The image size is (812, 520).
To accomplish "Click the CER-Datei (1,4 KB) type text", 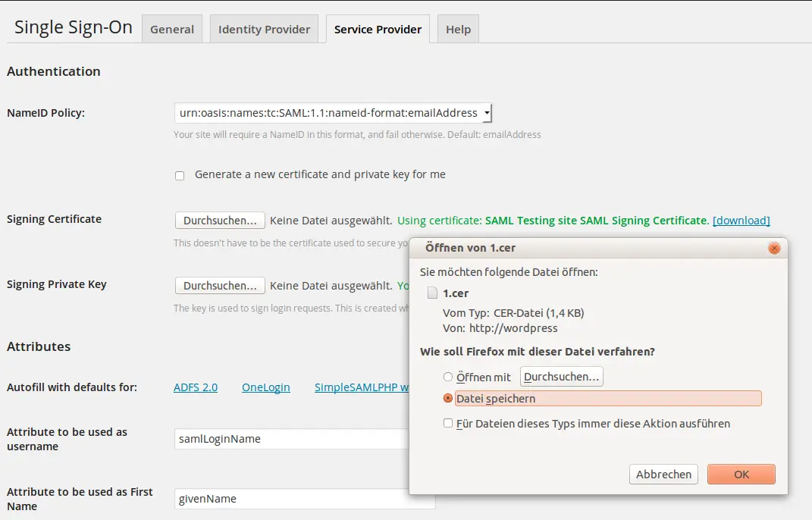I will 538,313.
